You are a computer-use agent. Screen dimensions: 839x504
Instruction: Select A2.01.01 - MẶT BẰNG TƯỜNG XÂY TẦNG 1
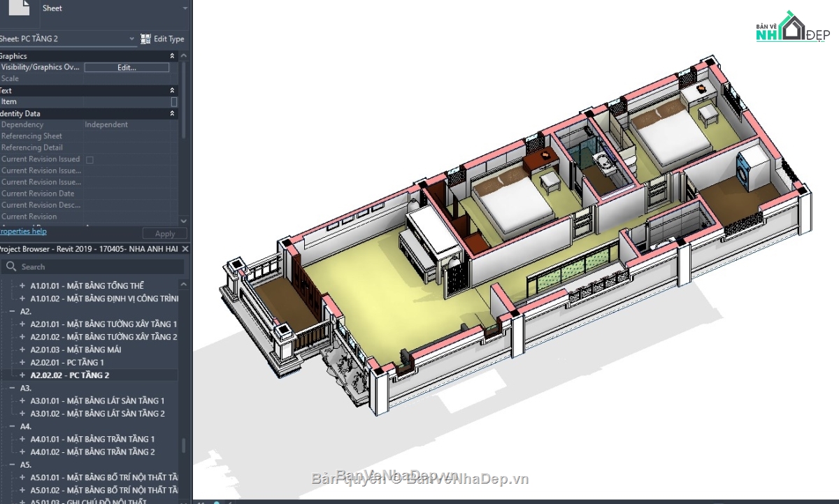(x=103, y=324)
